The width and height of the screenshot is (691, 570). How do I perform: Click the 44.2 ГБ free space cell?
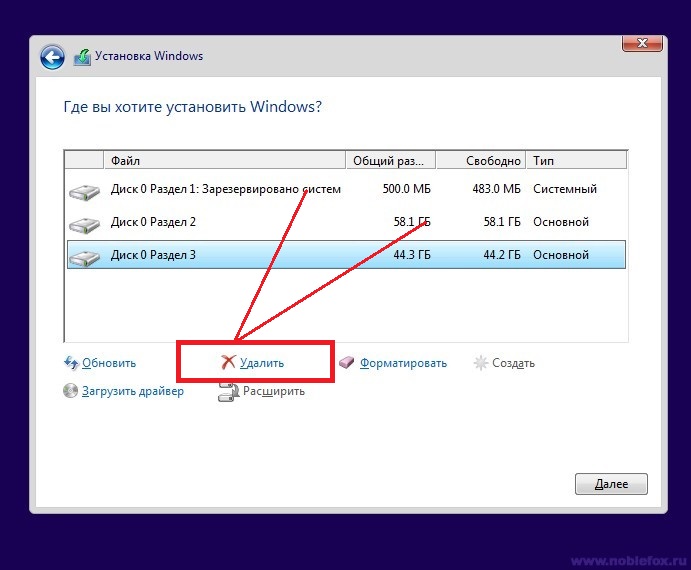click(502, 255)
